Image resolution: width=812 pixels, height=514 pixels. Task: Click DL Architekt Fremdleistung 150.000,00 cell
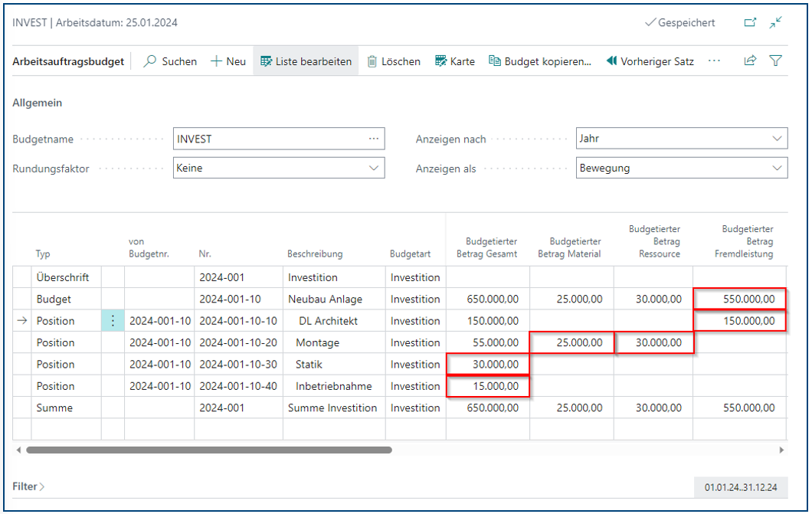[739, 321]
